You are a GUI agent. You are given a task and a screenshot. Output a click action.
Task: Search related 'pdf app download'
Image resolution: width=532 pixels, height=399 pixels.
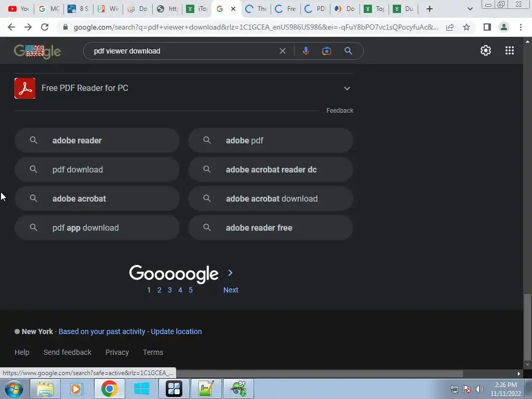(x=97, y=228)
